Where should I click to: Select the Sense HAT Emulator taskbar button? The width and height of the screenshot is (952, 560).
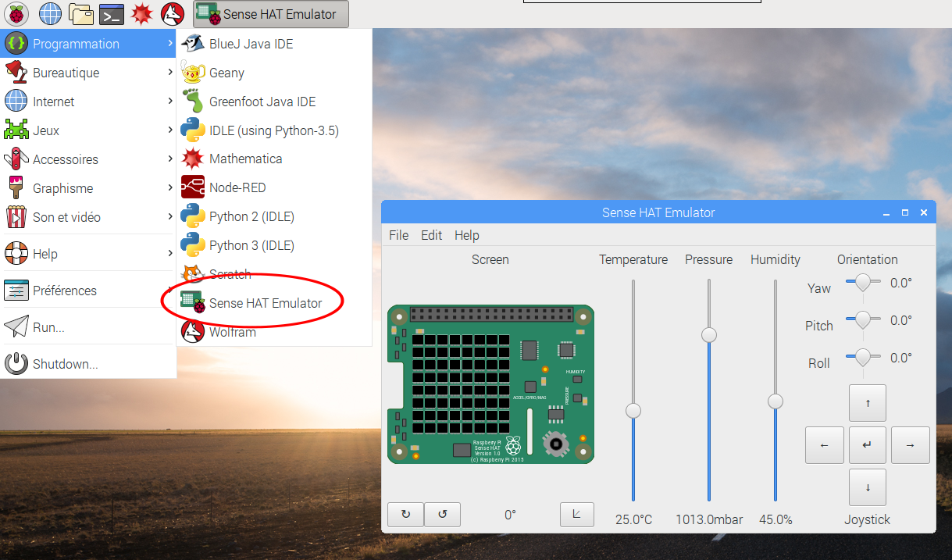[271, 14]
